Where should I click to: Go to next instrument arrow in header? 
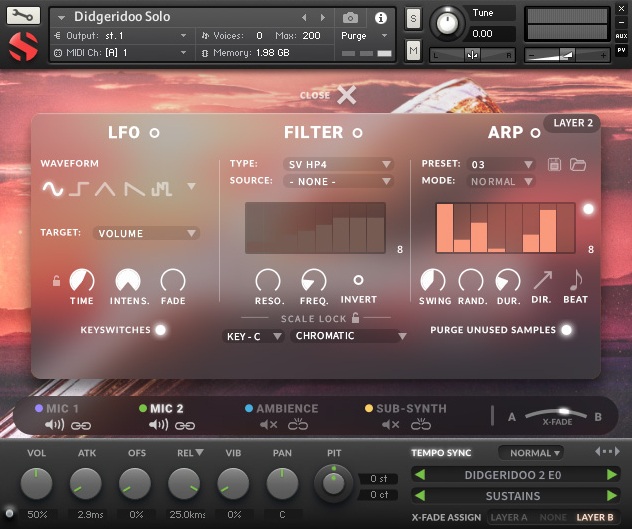(322, 17)
